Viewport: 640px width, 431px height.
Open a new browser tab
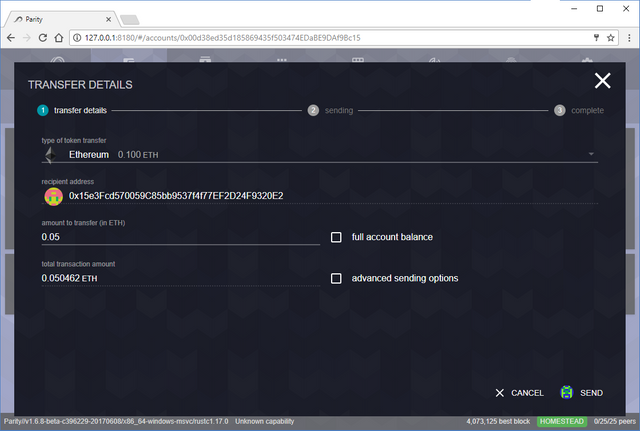pos(129,20)
